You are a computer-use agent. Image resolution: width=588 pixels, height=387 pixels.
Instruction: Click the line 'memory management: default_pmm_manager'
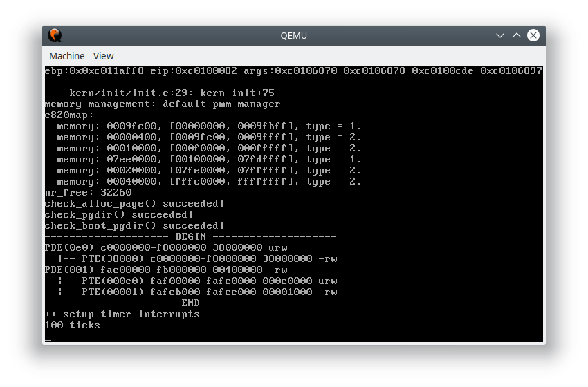(163, 104)
